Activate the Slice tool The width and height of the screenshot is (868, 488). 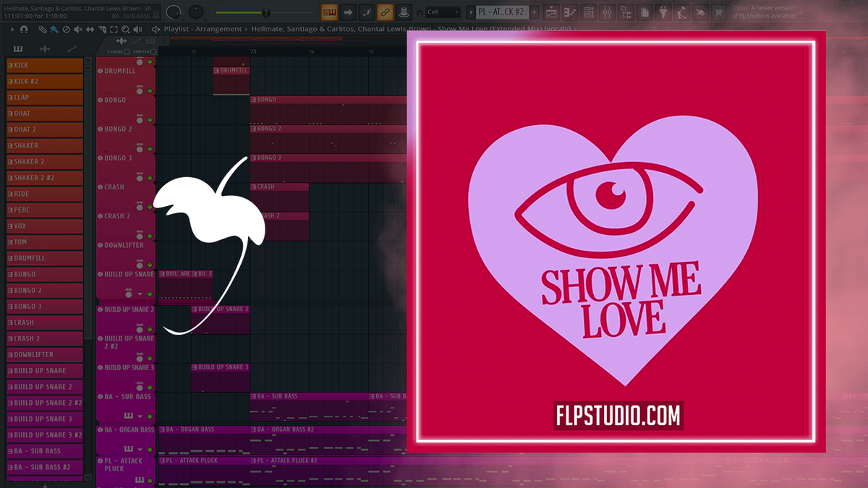[103, 29]
